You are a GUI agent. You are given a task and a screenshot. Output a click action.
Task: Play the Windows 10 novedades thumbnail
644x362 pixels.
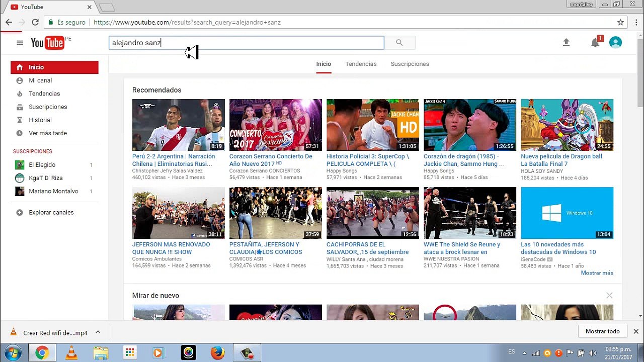567,213
